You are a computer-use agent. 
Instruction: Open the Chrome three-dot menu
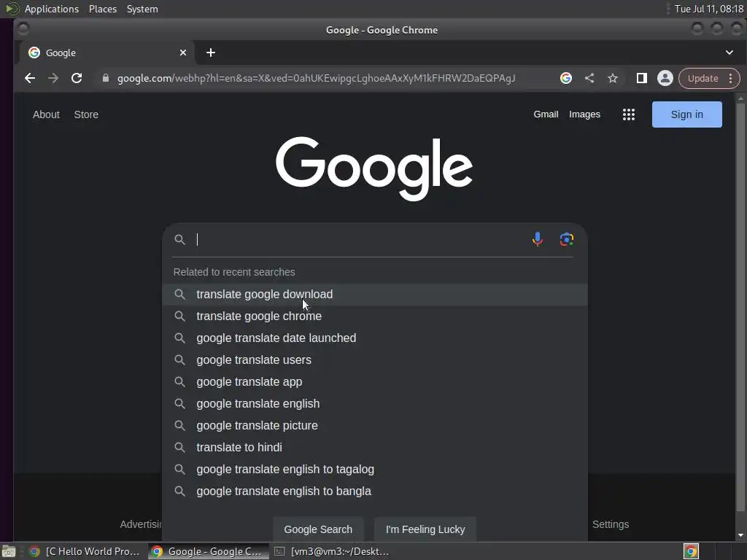pyautogui.click(x=730, y=78)
